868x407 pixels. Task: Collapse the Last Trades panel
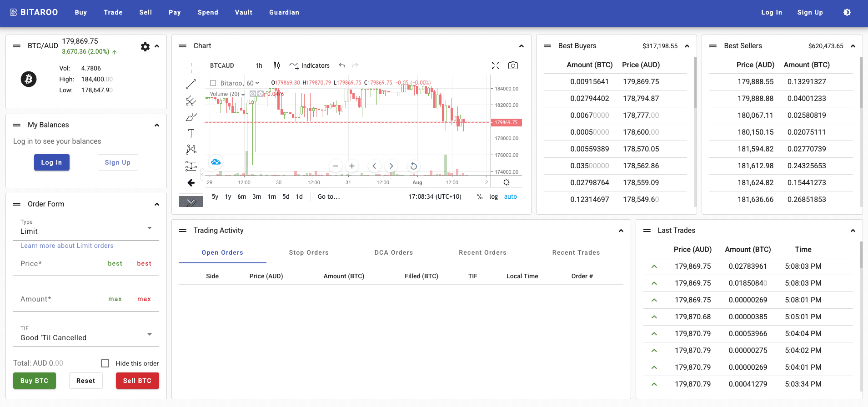(x=853, y=231)
